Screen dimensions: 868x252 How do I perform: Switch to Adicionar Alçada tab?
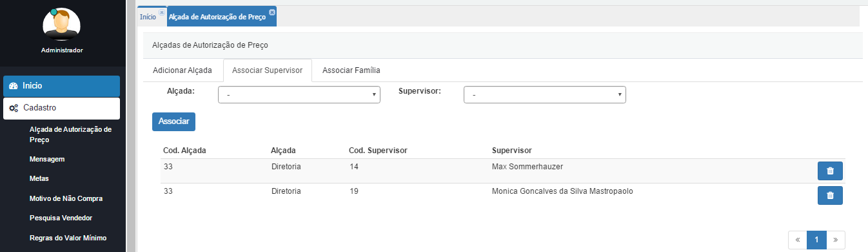point(182,70)
